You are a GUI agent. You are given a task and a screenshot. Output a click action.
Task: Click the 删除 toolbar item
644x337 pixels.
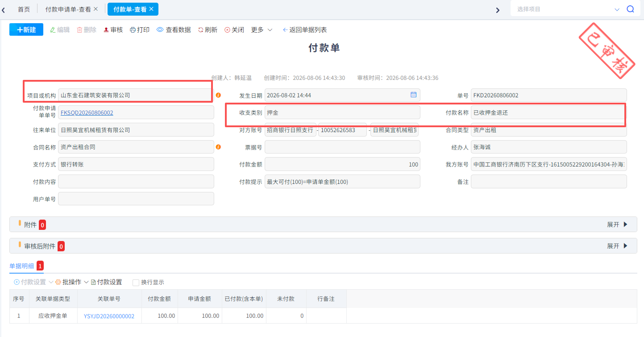tap(87, 30)
